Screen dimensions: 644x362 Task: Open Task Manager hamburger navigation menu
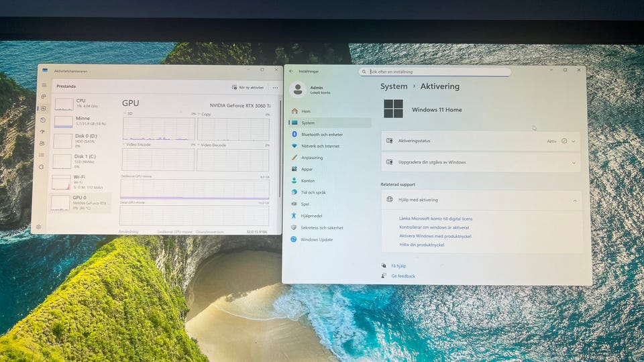pos(44,85)
